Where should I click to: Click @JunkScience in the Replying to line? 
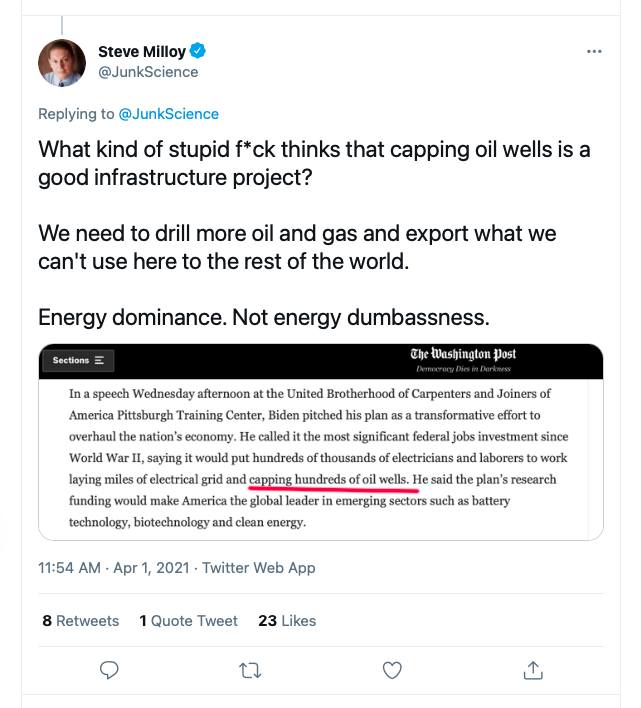168,114
